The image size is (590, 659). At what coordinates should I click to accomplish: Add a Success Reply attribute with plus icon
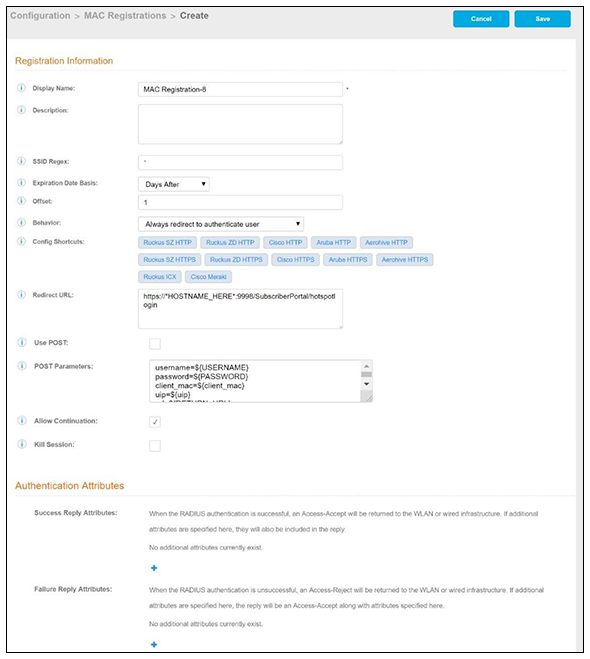click(x=154, y=568)
